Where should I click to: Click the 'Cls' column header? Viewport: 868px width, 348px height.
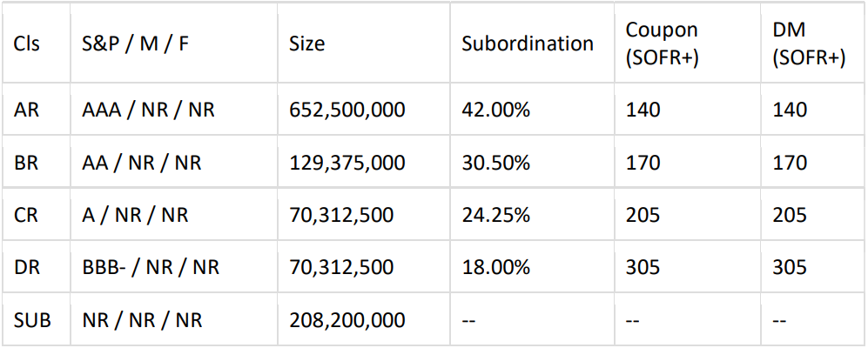point(26,43)
